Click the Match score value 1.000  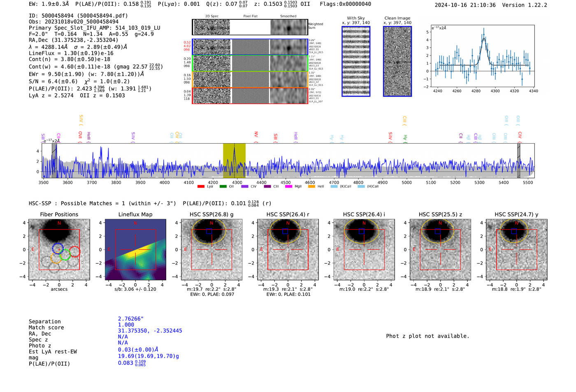click(x=126, y=325)
